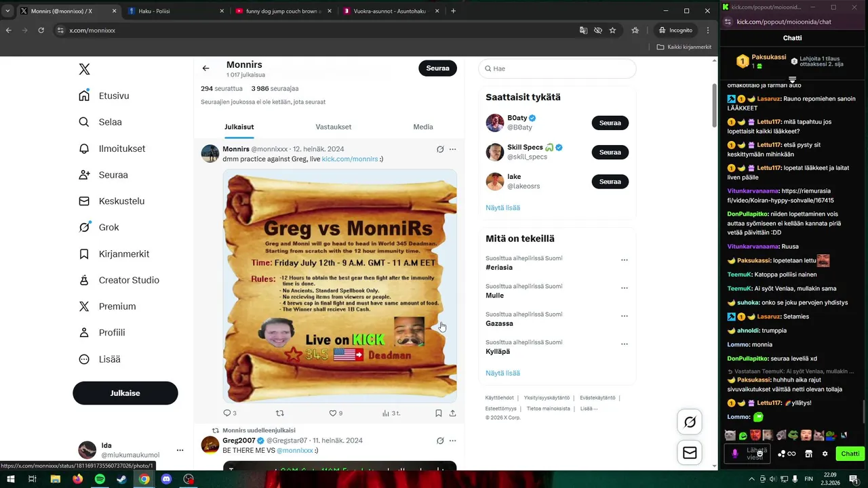View analytics of Monnirs dmm practice post

391,413
